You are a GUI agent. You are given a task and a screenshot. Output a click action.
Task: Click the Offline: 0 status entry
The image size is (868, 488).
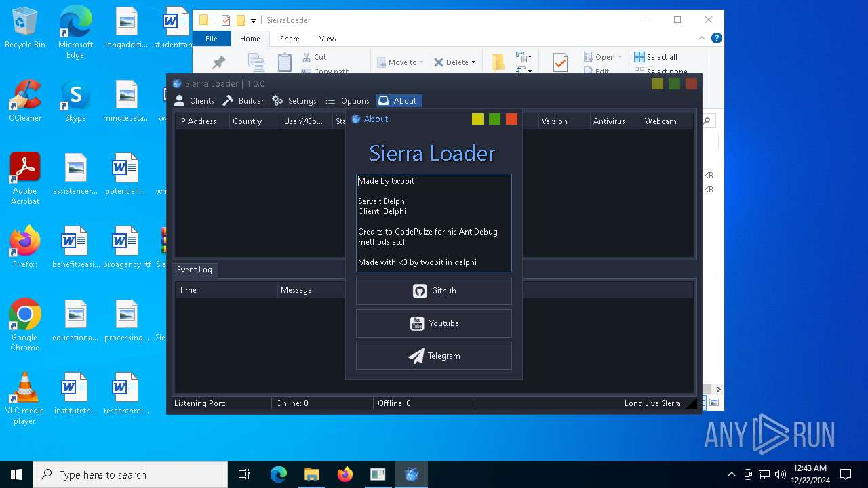(424, 403)
